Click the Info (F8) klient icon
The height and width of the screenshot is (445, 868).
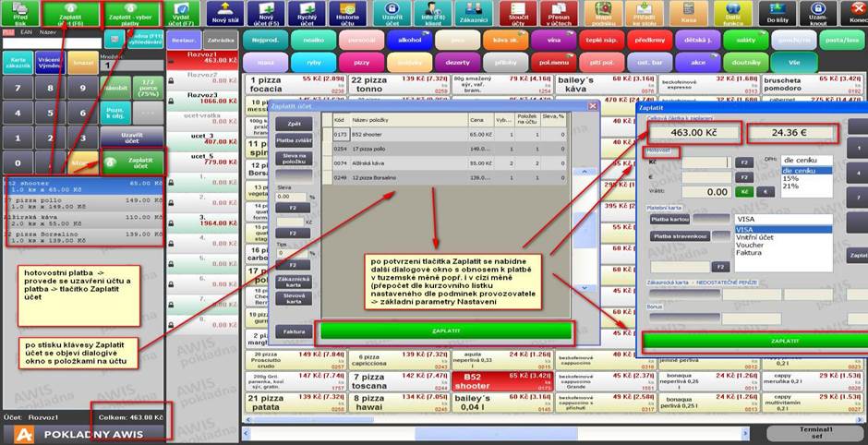[x=433, y=14]
